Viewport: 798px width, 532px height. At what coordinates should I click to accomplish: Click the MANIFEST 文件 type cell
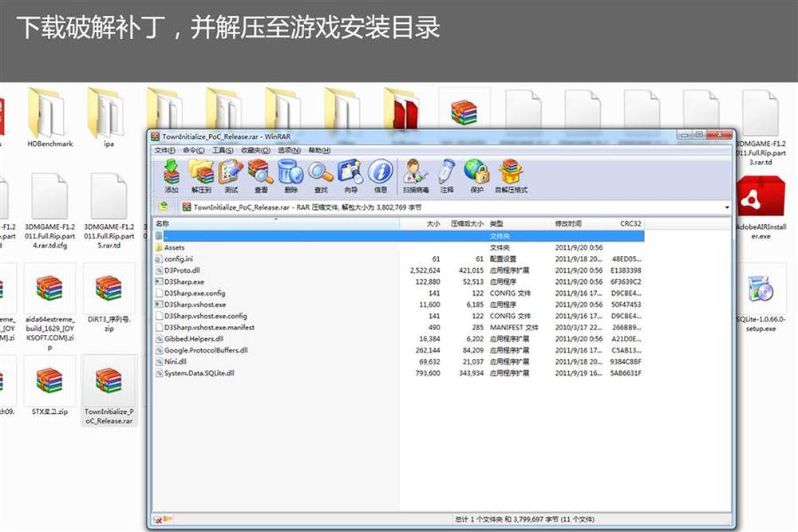(513, 328)
